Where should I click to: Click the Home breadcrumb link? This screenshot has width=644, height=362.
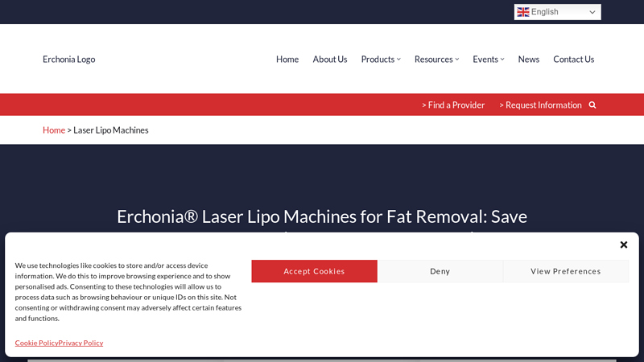54,130
